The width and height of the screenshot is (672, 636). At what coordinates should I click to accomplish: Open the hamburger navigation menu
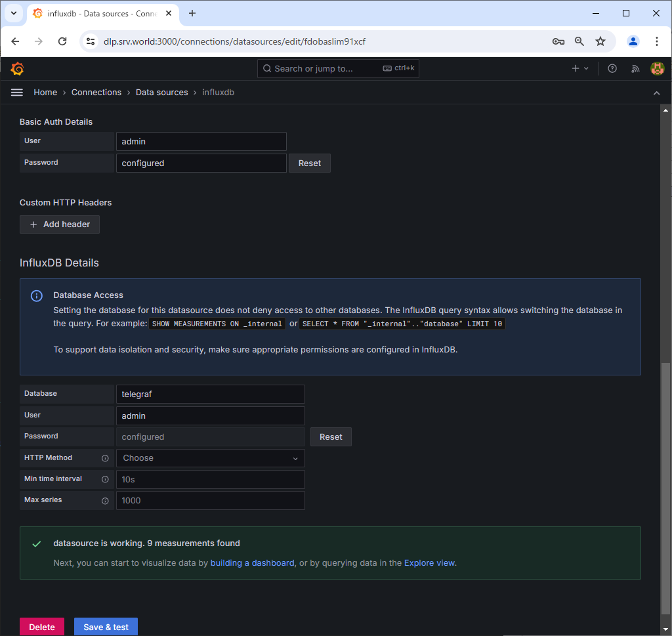pyautogui.click(x=16, y=93)
